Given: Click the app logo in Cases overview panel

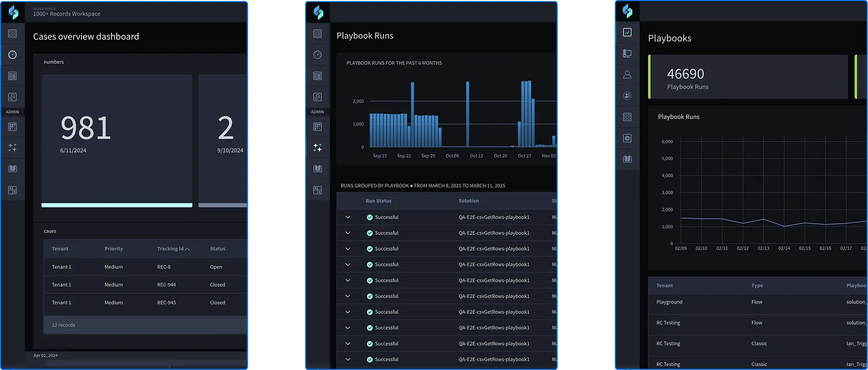Looking at the screenshot, I should tap(13, 12).
